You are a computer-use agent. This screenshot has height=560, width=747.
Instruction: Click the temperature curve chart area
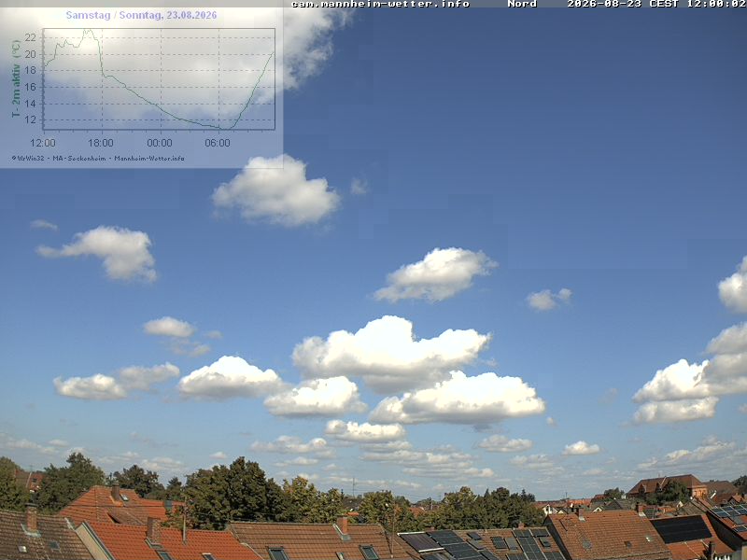tap(159, 79)
